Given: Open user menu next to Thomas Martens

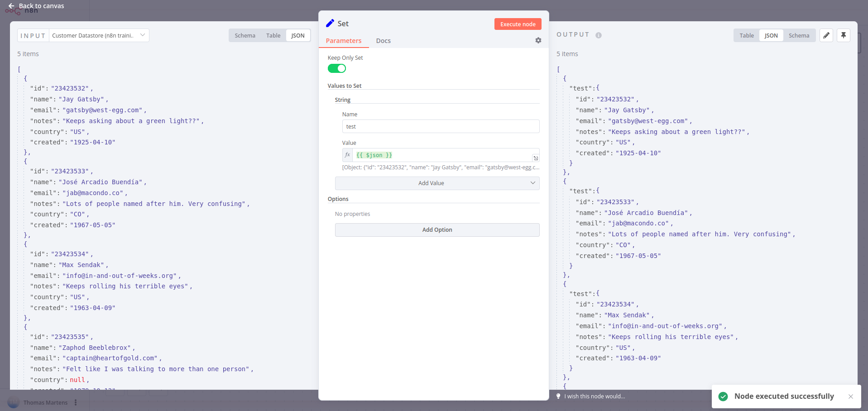Looking at the screenshot, I should tap(76, 402).
